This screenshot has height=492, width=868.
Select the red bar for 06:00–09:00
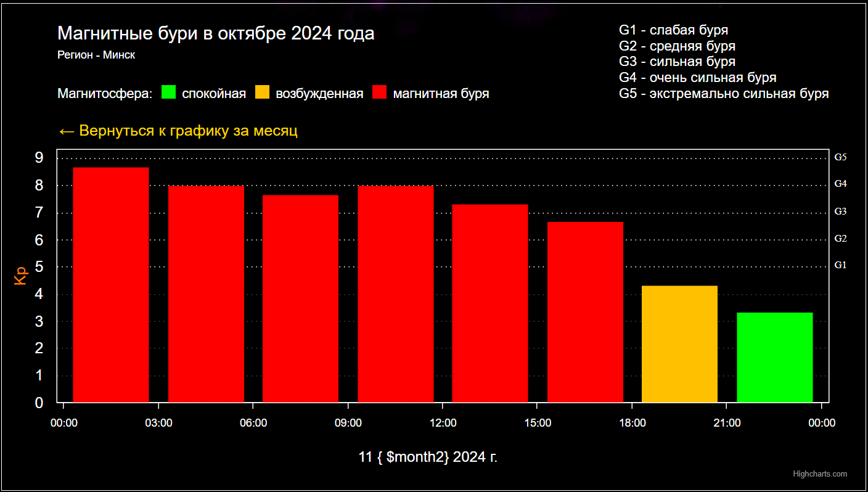coord(301,298)
